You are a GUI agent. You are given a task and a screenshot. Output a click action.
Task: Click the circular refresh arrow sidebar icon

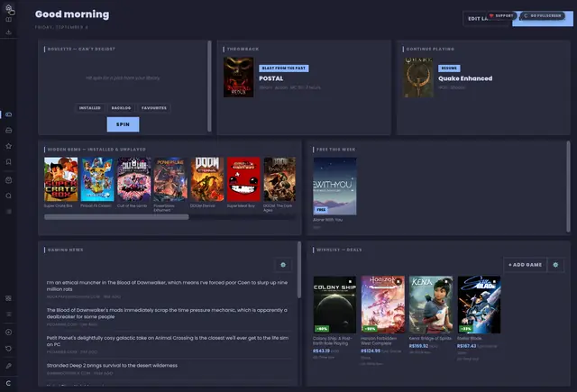(x=8, y=348)
